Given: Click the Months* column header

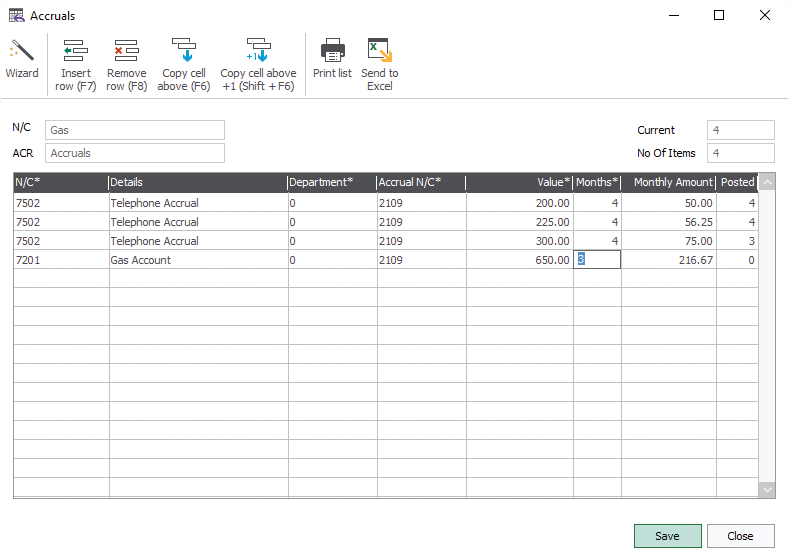Looking at the screenshot, I should click(597, 182).
